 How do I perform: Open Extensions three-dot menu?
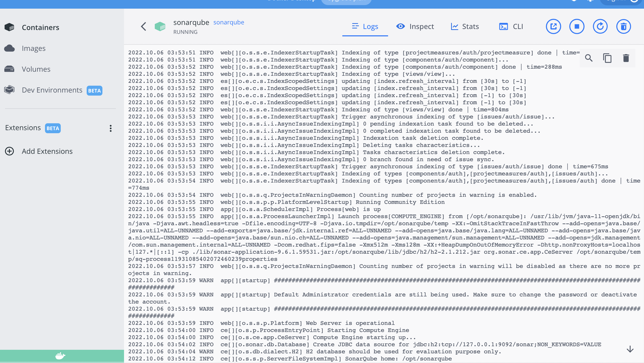click(111, 128)
